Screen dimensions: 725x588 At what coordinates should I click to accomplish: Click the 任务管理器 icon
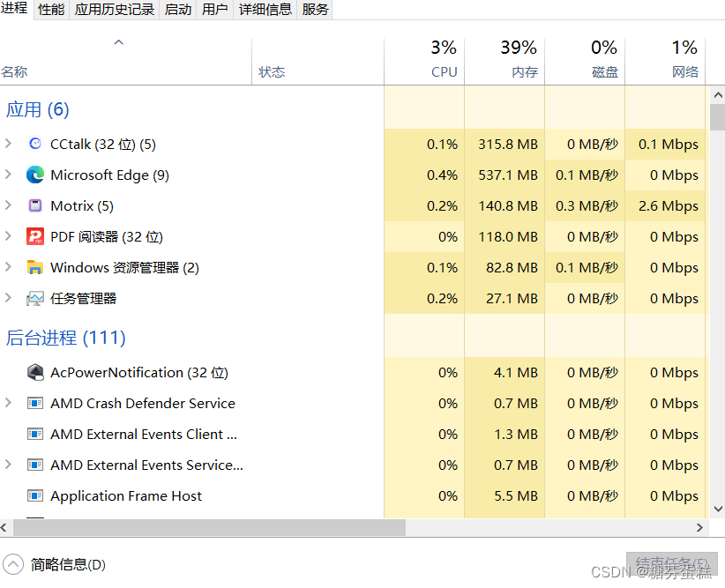pyautogui.click(x=35, y=299)
